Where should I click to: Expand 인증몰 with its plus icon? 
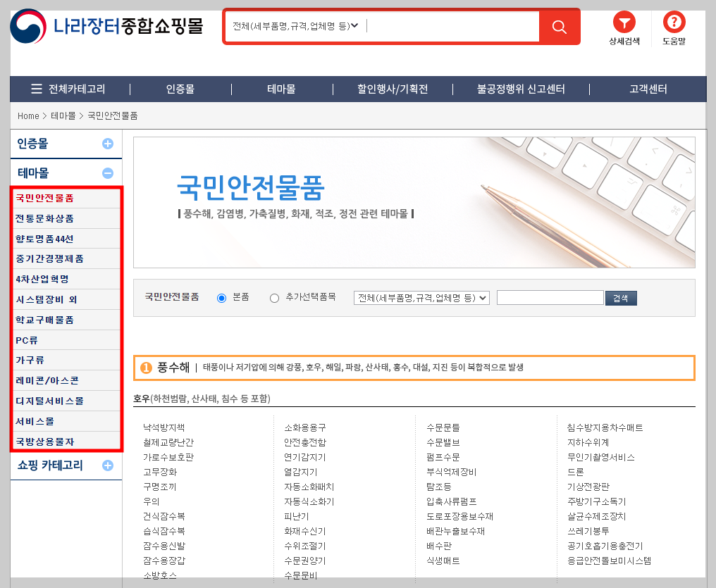pos(108,144)
